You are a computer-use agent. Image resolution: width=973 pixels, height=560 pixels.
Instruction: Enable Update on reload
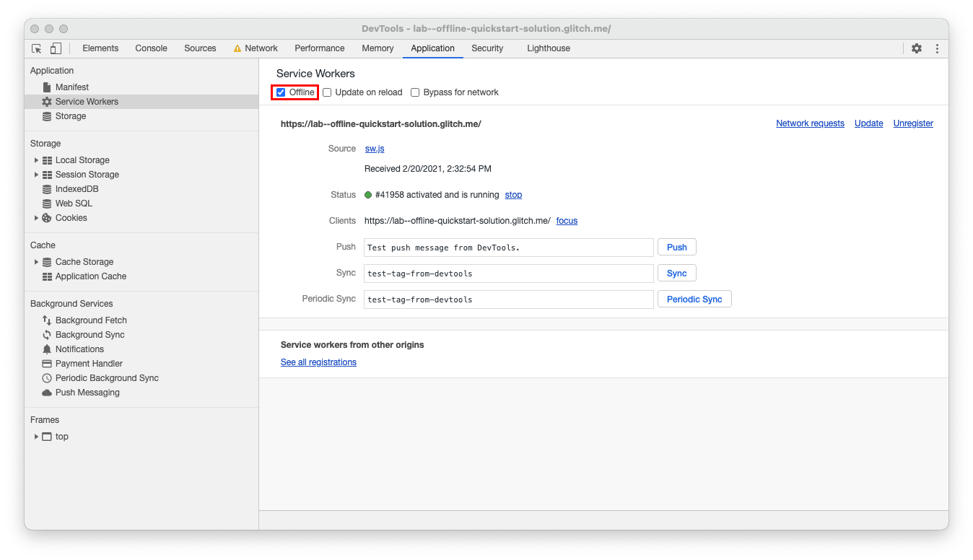click(327, 92)
